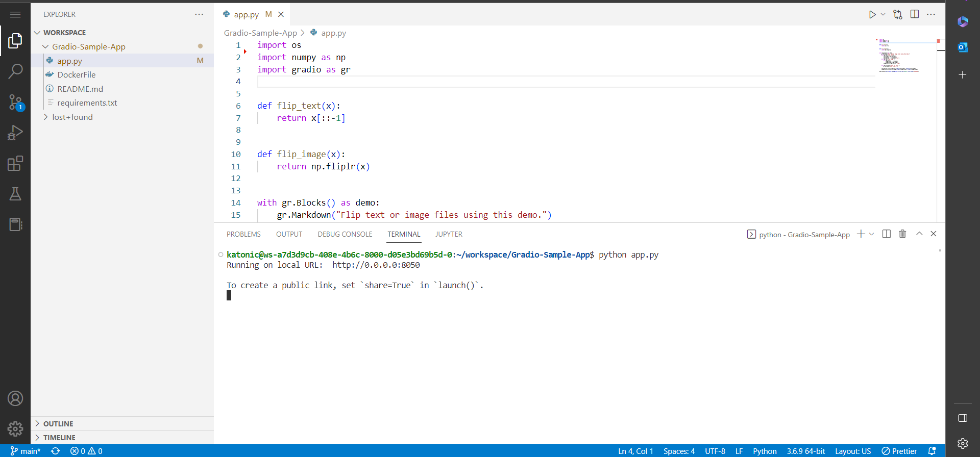This screenshot has width=980, height=457.
Task: Close the bottom panel
Action: [x=934, y=234]
